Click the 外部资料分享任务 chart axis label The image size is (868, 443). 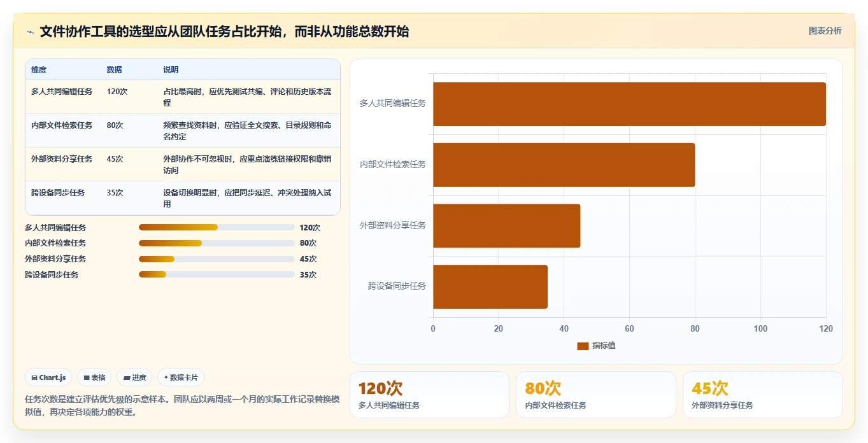[x=393, y=225]
